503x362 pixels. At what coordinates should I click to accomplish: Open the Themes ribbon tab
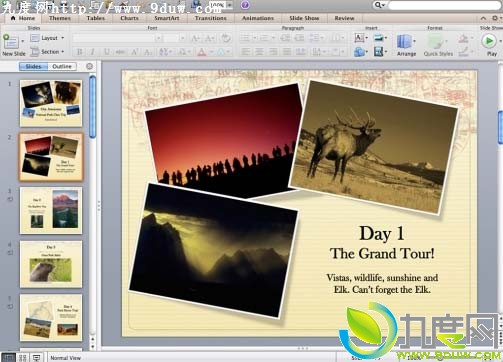tap(60, 18)
